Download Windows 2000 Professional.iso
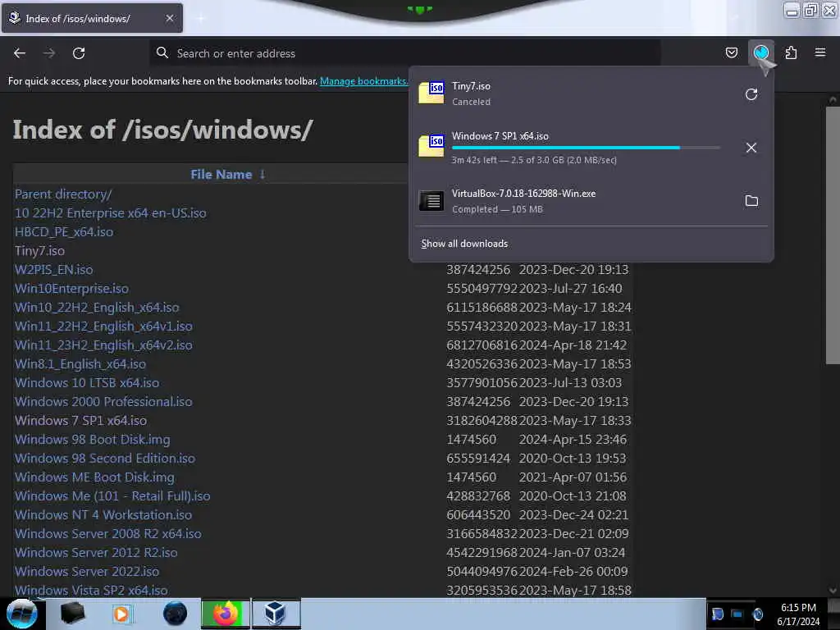Image resolution: width=840 pixels, height=630 pixels. point(103,401)
